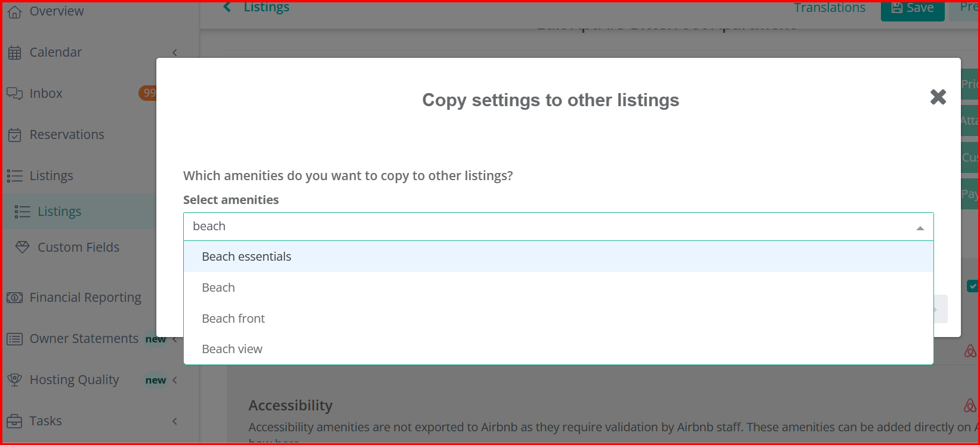Image resolution: width=980 pixels, height=445 pixels.
Task: Expand the Tasks menu chevron
Action: coord(175,421)
